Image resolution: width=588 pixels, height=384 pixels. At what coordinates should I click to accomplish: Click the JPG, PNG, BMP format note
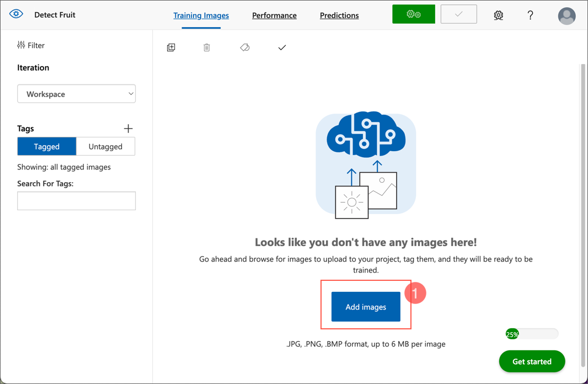[x=366, y=344]
